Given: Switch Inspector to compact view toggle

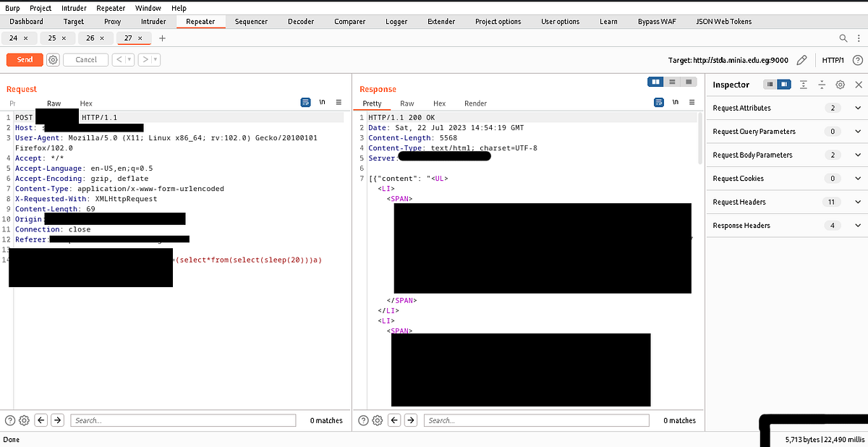Looking at the screenshot, I should tap(770, 85).
